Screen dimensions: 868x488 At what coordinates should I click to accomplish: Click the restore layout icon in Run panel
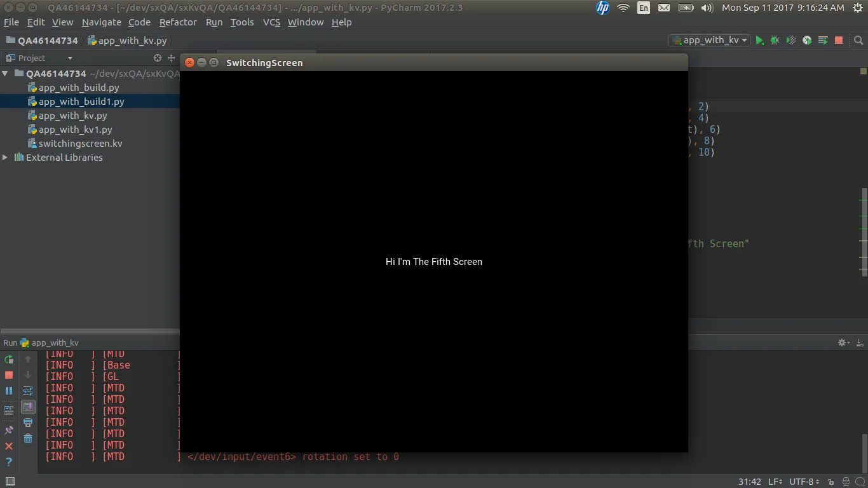[x=9, y=411]
